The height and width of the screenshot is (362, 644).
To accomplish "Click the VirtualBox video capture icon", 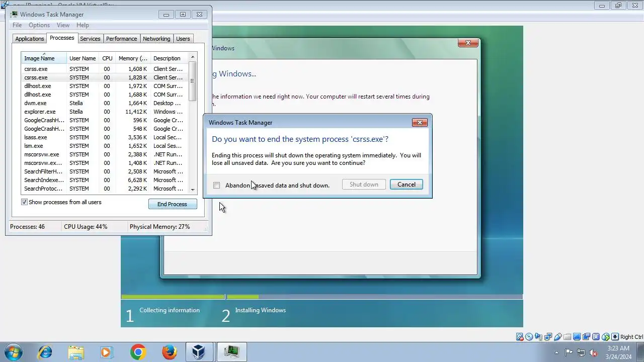I will coord(586,337).
